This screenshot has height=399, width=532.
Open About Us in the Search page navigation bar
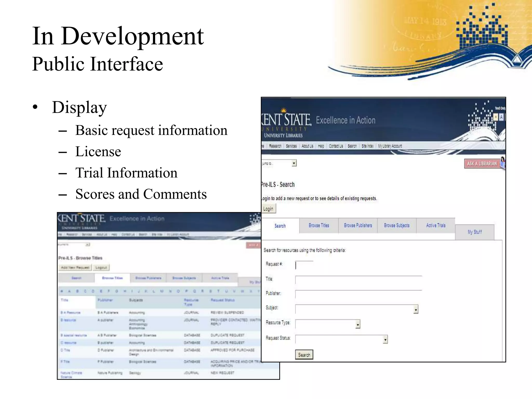click(x=307, y=146)
